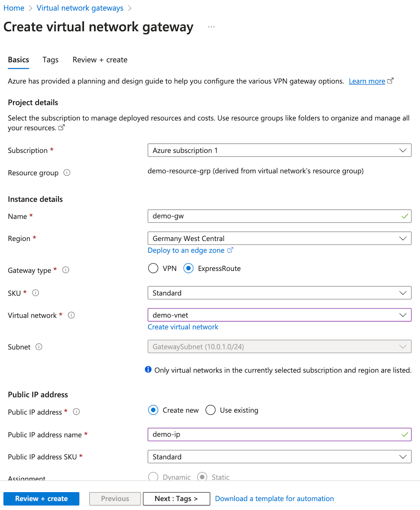The width and height of the screenshot is (420, 510).
Task: Click the external link icon after Learn more
Action: tap(390, 81)
